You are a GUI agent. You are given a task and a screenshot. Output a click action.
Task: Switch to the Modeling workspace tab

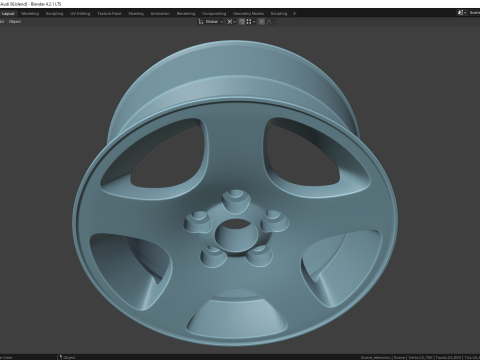[x=30, y=14]
